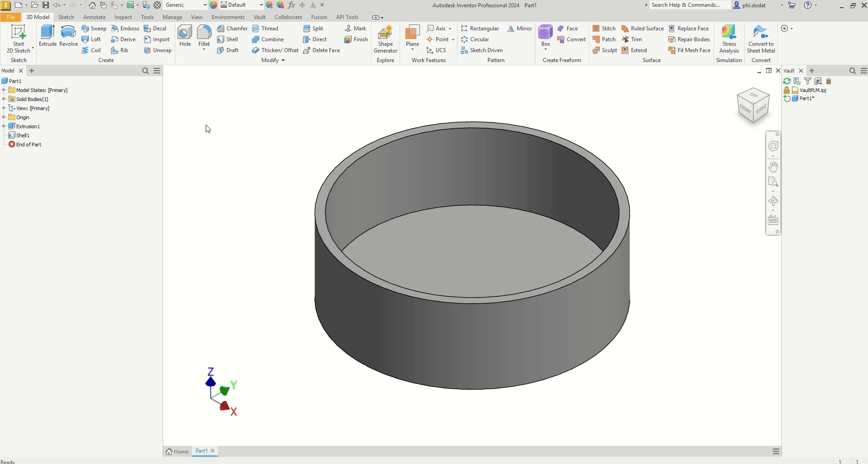
Task: Expand the Solid Bodies(1) node
Action: [x=4, y=99]
